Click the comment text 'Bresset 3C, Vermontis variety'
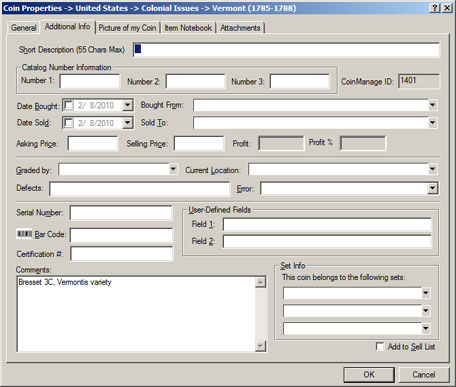The height and width of the screenshot is (387, 456). click(65, 282)
